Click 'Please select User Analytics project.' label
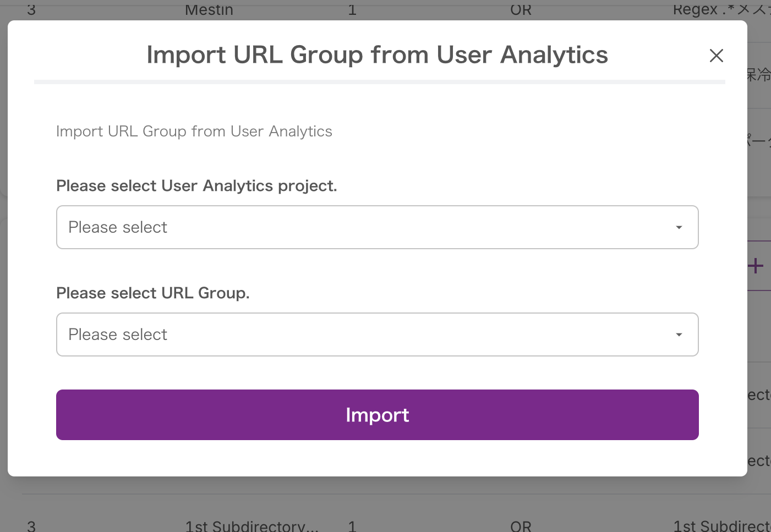This screenshot has width=771, height=532. 196,186
